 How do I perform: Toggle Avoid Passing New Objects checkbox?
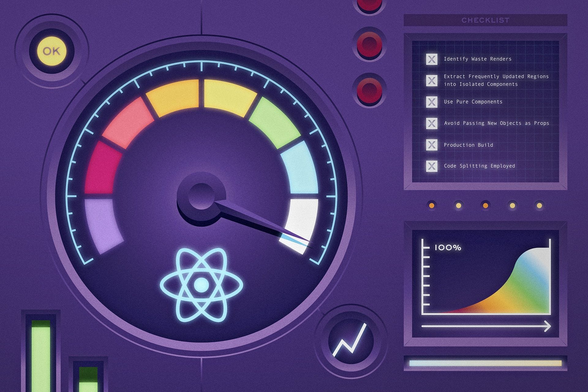[x=432, y=123]
